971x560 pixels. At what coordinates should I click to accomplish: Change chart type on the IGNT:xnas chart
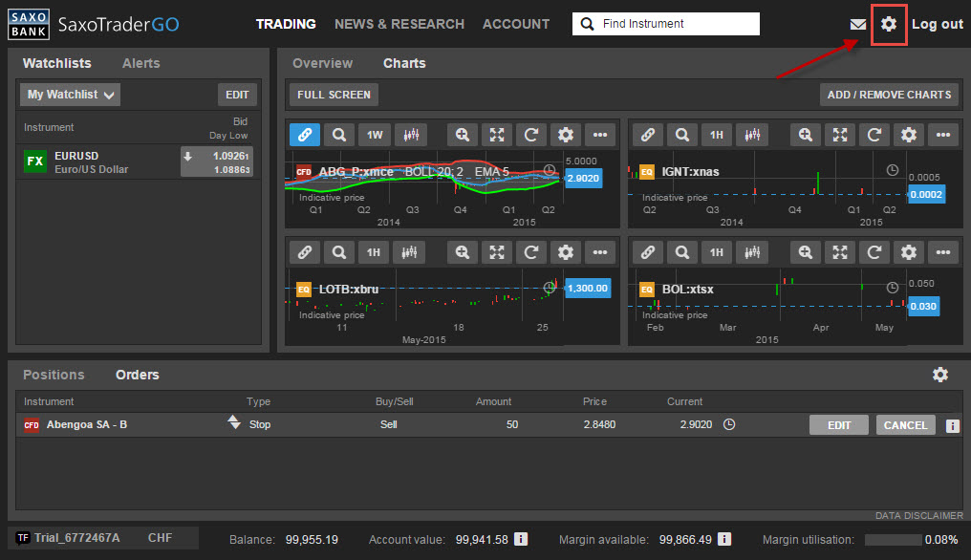pyautogui.click(x=753, y=135)
